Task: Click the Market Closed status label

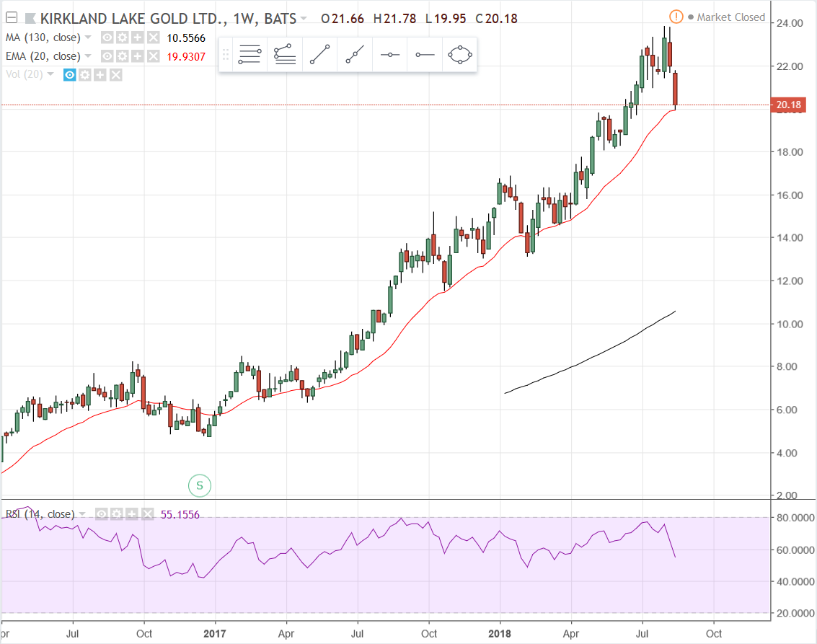Action: [731, 17]
